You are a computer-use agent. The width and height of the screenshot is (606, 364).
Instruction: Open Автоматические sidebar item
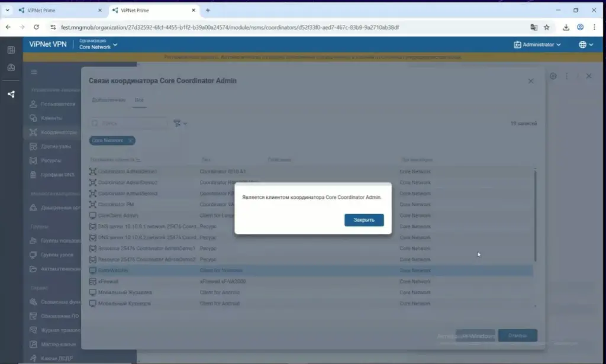click(55, 269)
